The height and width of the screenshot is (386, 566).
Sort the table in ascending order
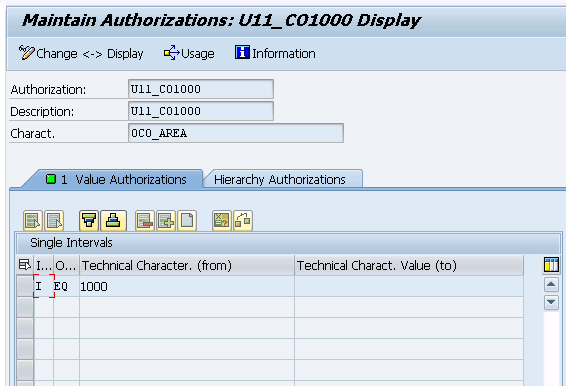click(113, 221)
